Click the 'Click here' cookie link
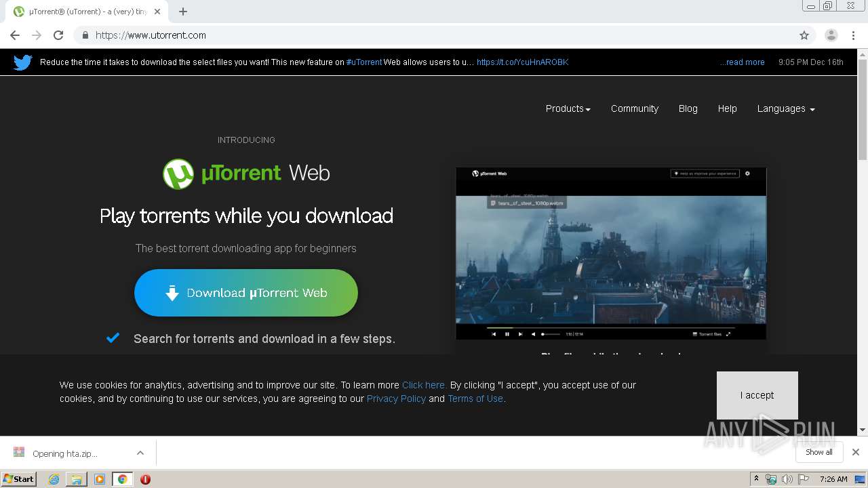Viewport: 868px width, 488px height. 423,385
